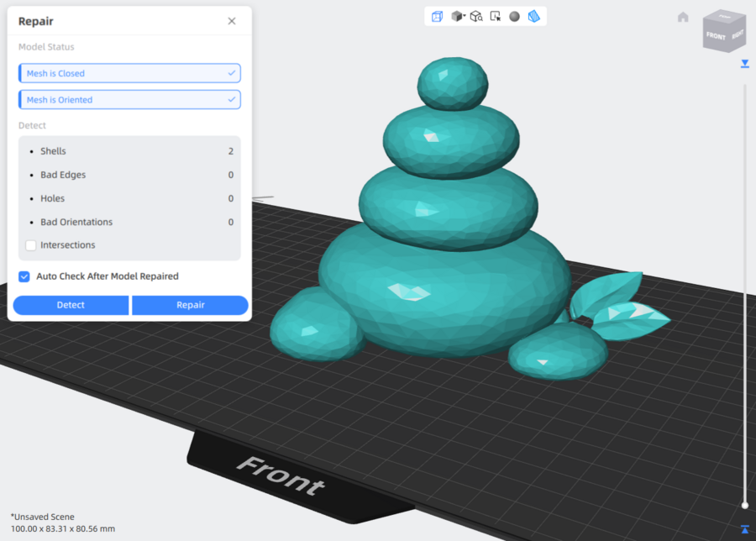Click the home view reset icon

683,18
